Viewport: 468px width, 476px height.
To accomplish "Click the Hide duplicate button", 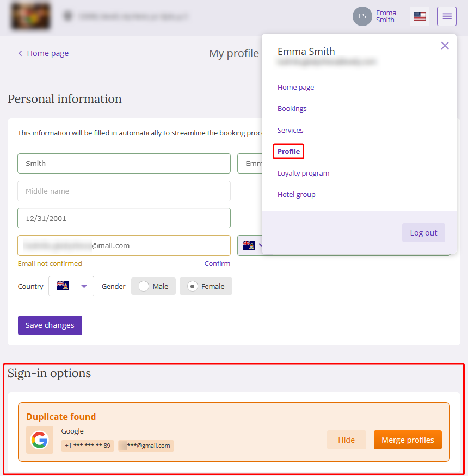I will [x=346, y=440].
